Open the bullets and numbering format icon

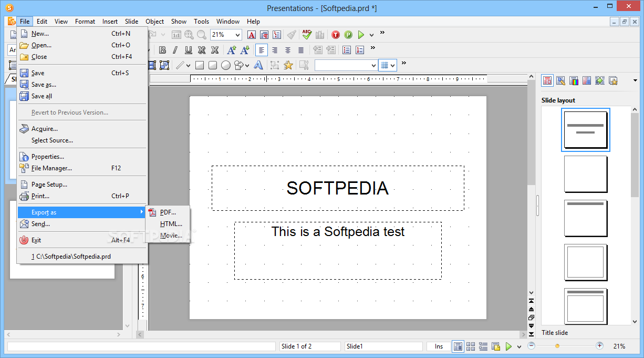pyautogui.click(x=277, y=35)
